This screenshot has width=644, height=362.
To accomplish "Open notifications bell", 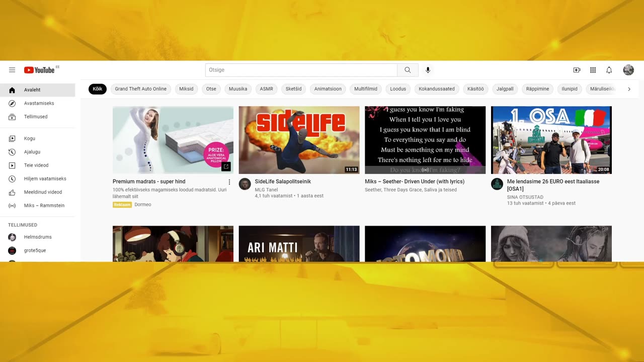I will (x=609, y=70).
